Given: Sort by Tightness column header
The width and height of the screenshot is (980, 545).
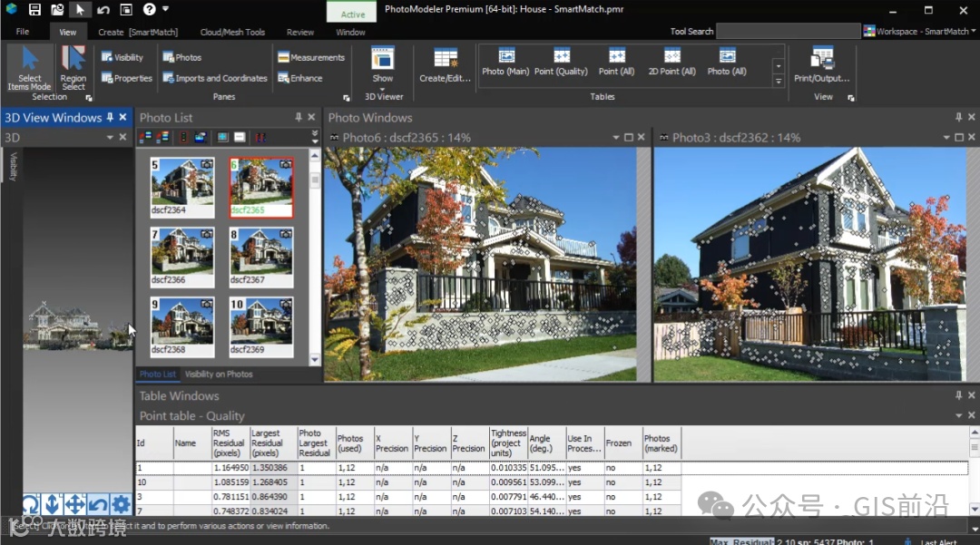Looking at the screenshot, I should (x=508, y=443).
